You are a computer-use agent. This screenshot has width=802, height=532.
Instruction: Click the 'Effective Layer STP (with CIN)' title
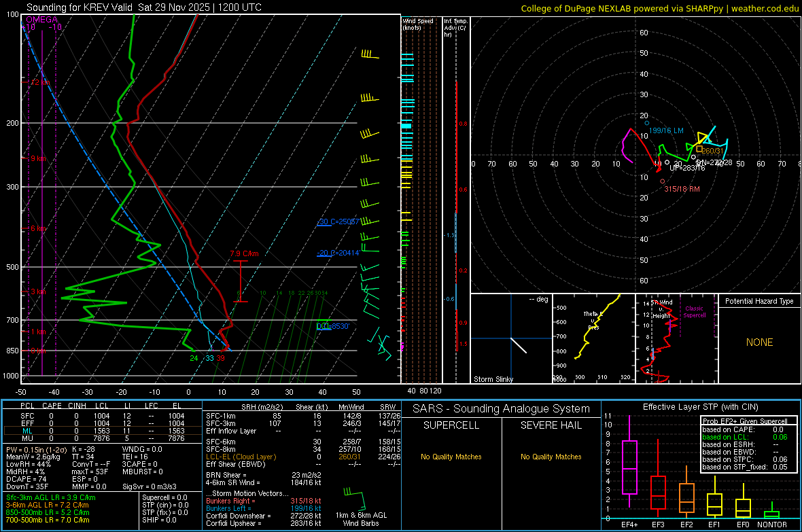[700, 407]
